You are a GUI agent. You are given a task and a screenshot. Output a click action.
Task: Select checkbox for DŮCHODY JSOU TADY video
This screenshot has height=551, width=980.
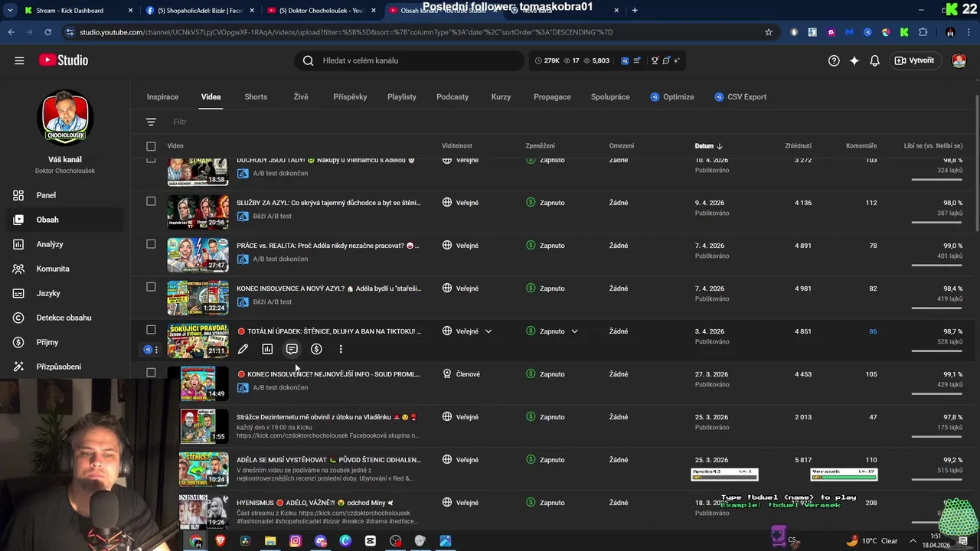coord(151,159)
